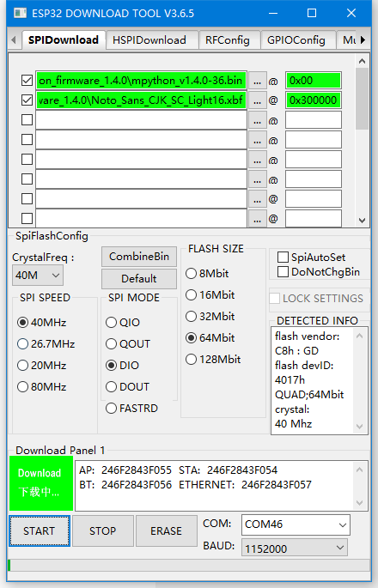
Task: Click the 'QUAD;64Mbit' detected info text
Action: pyautogui.click(x=309, y=395)
